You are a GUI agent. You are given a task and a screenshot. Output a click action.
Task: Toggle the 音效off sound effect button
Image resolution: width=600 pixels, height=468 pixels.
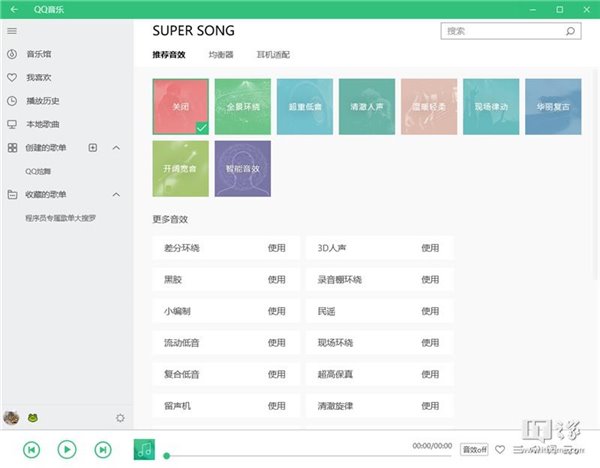click(475, 449)
